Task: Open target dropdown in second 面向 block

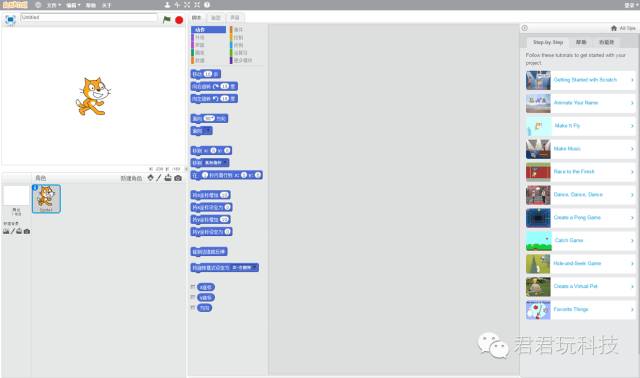Action: point(207,131)
